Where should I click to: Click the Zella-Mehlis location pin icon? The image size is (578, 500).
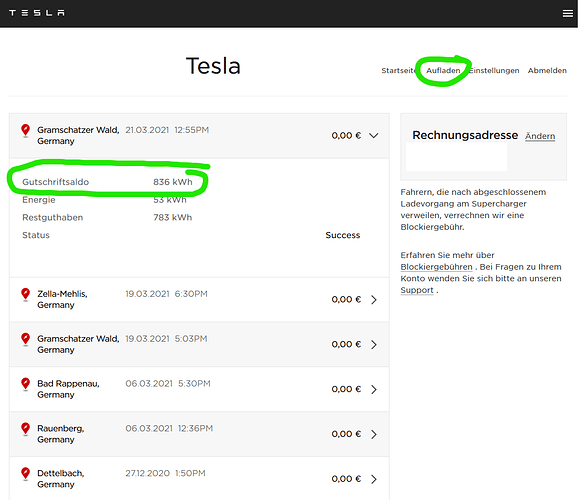tap(25, 294)
